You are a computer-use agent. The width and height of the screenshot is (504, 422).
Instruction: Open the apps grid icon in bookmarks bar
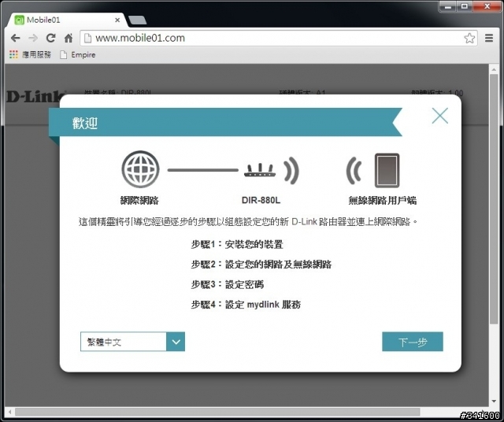(x=13, y=54)
